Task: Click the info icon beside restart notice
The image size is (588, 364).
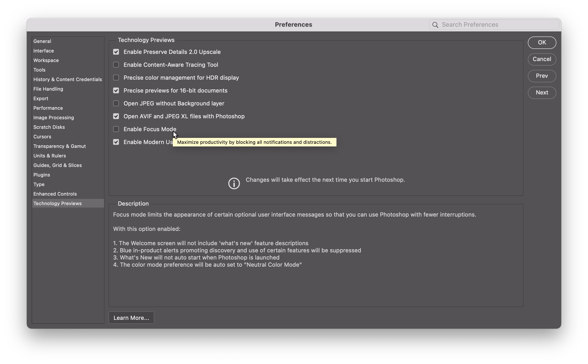Action: coord(234,183)
